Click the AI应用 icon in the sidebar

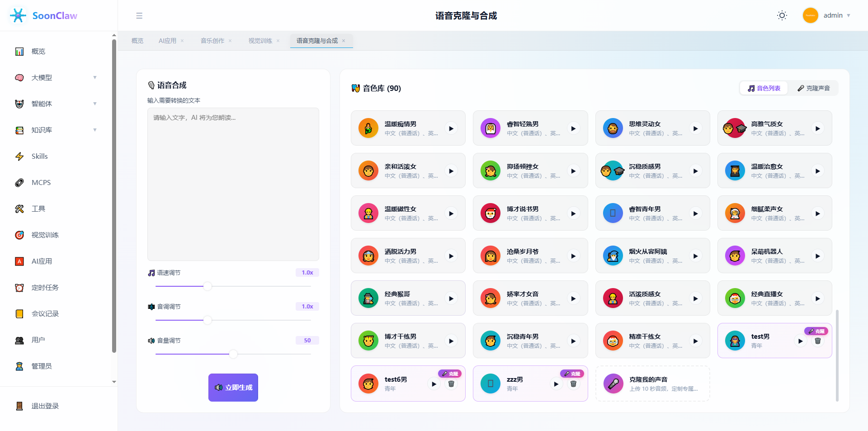pos(19,261)
